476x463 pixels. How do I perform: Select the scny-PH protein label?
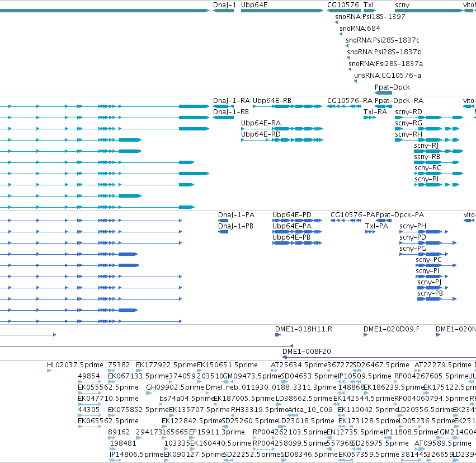pos(413,226)
